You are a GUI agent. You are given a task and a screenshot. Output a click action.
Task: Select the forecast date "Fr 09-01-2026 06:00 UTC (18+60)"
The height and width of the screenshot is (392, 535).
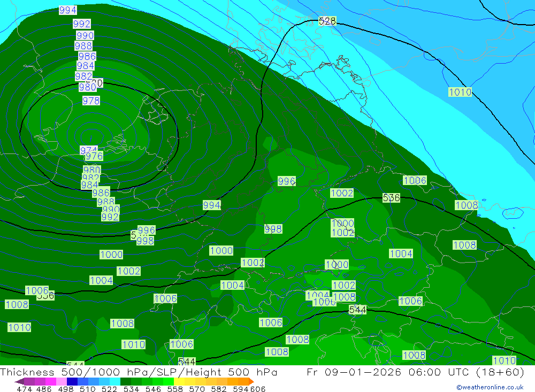click(415, 372)
